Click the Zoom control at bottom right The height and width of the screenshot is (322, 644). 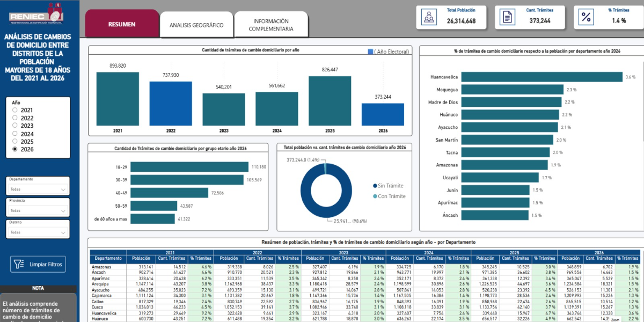(x=614, y=319)
